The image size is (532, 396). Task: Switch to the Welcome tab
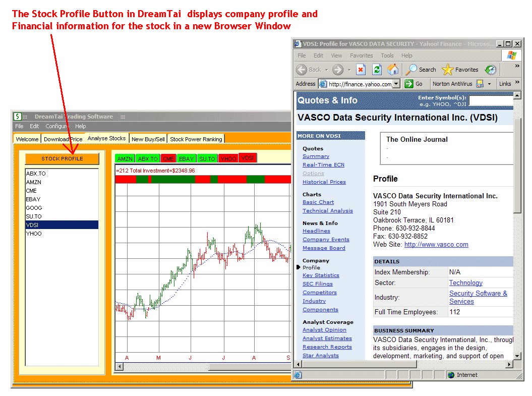point(27,139)
